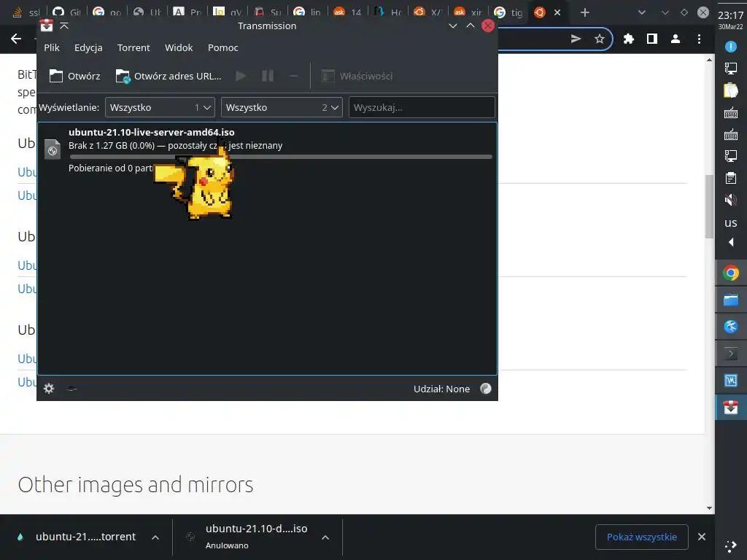747x560 pixels.
Task: Open Chrome from the side panel
Action: tap(731, 273)
